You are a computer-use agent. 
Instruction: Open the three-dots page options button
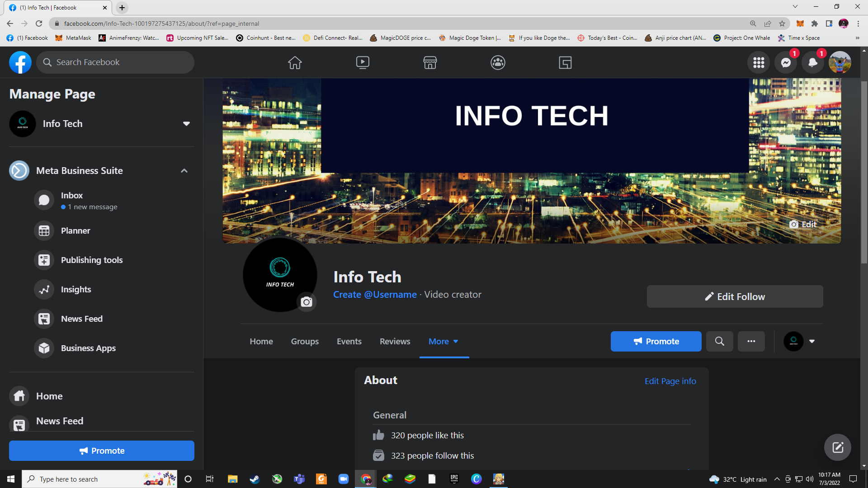point(751,341)
